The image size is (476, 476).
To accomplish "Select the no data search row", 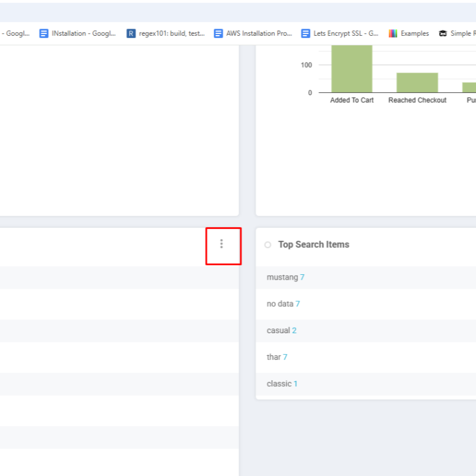I will (x=280, y=304).
